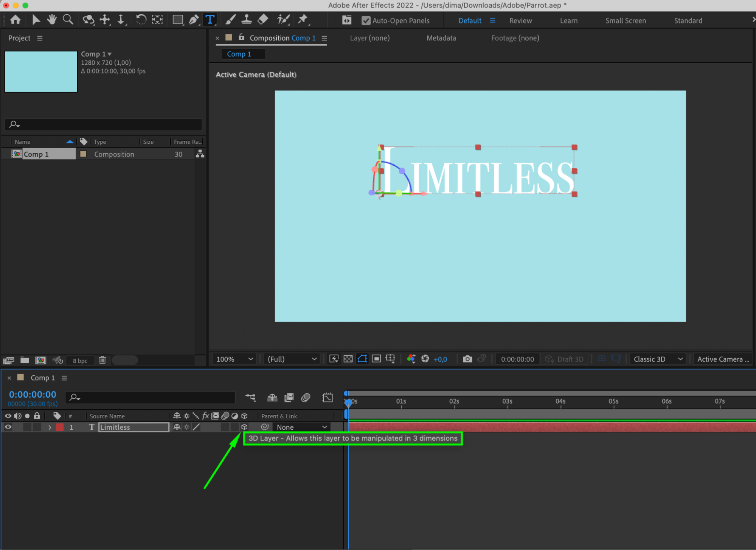The width and height of the screenshot is (756, 550).
Task: Select the Zoom tool in toolbar
Action: coord(68,20)
